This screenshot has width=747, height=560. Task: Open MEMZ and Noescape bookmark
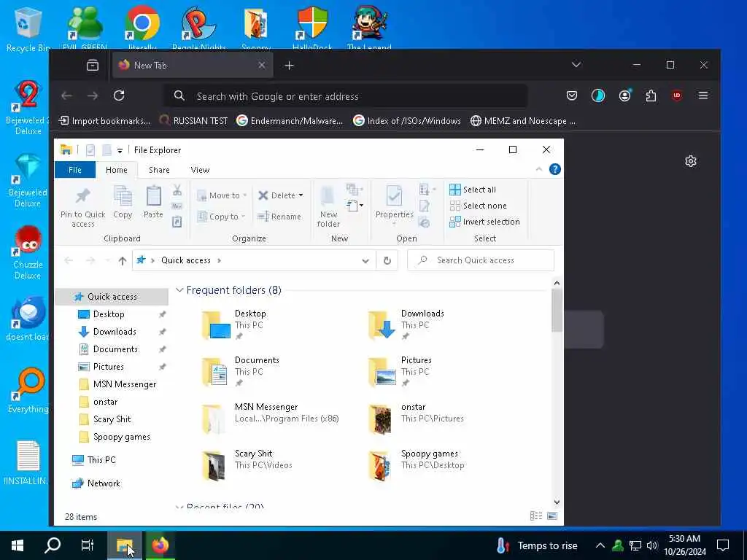pos(522,121)
